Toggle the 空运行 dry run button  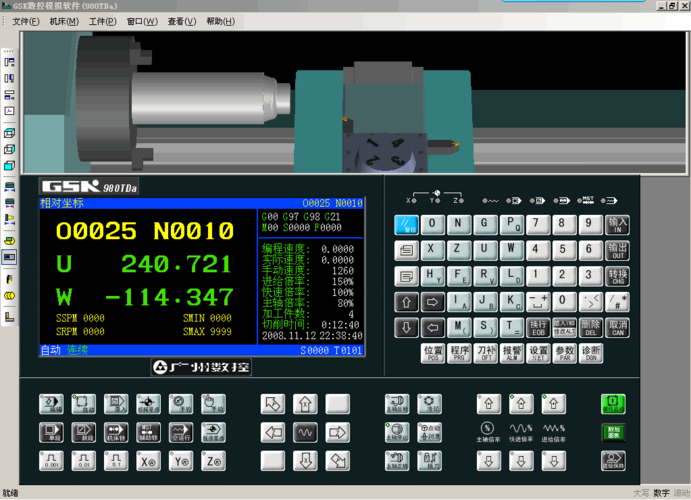coord(181,433)
